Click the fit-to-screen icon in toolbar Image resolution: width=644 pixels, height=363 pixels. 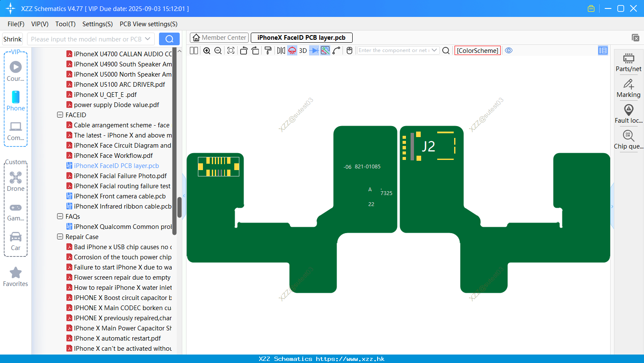[231, 50]
